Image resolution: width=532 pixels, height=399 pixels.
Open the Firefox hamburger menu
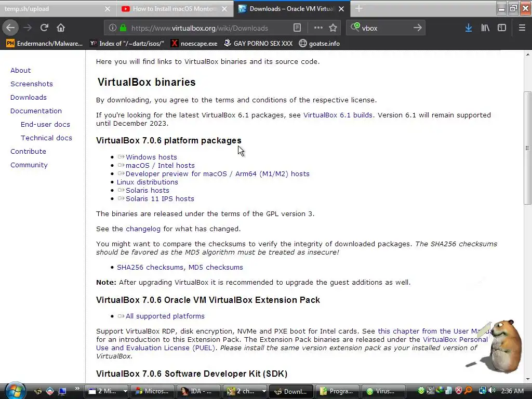[x=522, y=28]
